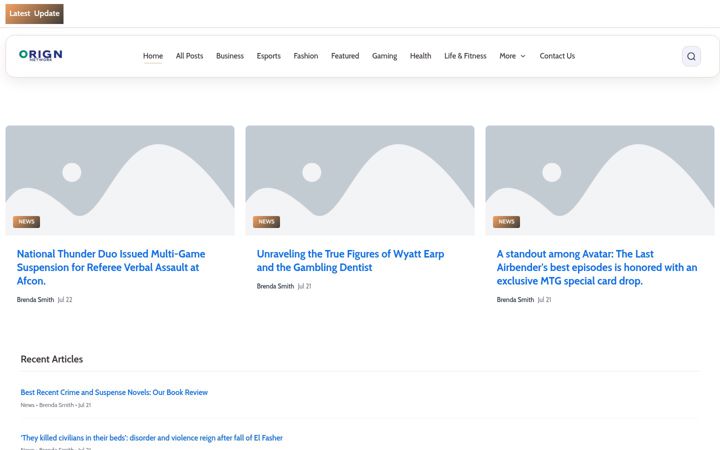Expand the More menu chevron
Viewport: 720px width, 450px height.
coord(523,56)
